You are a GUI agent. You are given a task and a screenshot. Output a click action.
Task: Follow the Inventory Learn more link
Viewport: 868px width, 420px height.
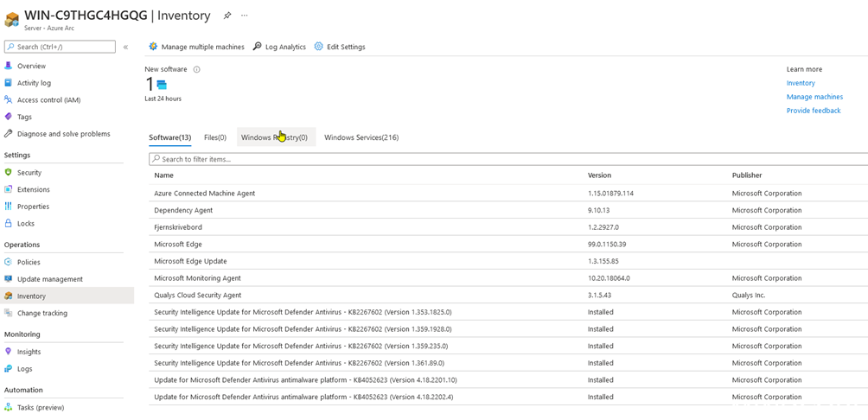tap(801, 83)
